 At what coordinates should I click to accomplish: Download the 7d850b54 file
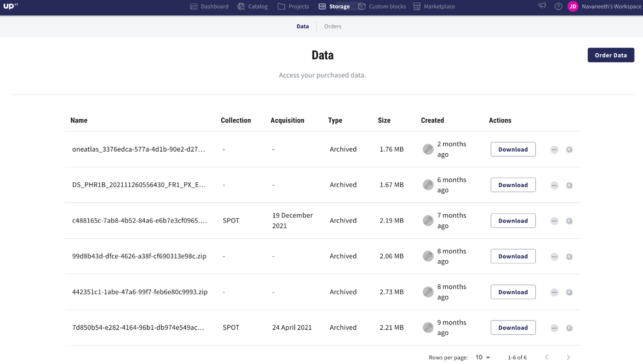tap(513, 327)
